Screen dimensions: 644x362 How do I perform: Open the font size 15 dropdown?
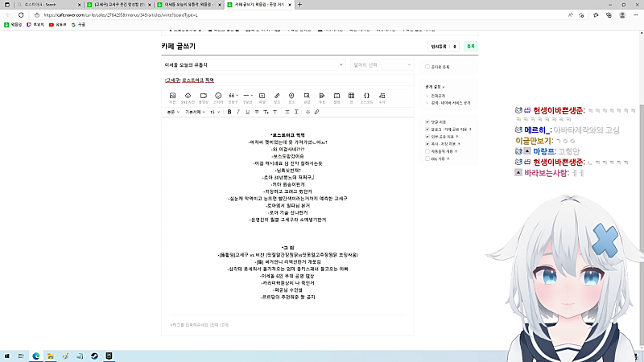click(215, 112)
